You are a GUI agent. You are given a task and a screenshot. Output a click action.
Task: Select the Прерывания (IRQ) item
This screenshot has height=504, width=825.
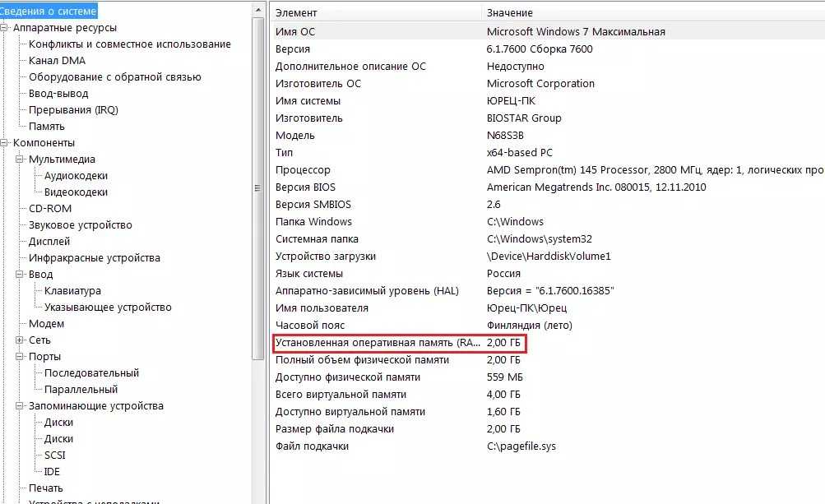73,110
